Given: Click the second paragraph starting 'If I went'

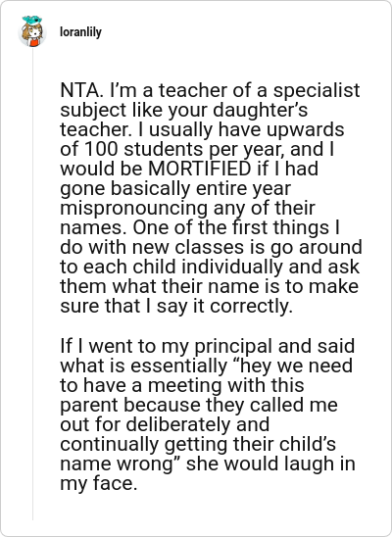Looking at the screenshot, I should pos(208,415).
